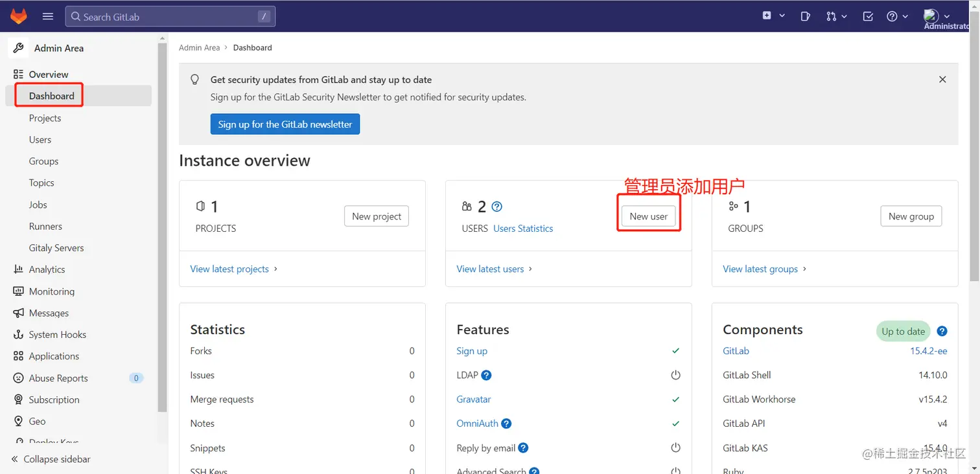Open the Gravatar feature link
Viewport: 980px width, 474px height.
tap(474, 400)
